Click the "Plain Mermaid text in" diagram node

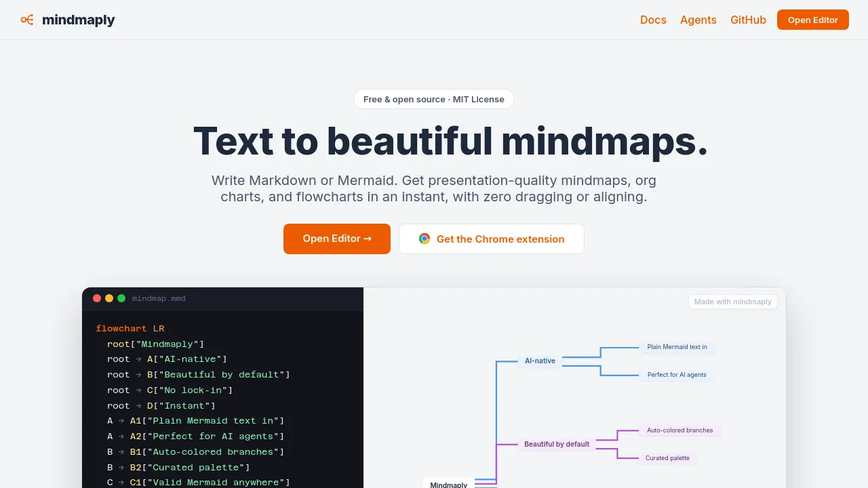point(677,347)
